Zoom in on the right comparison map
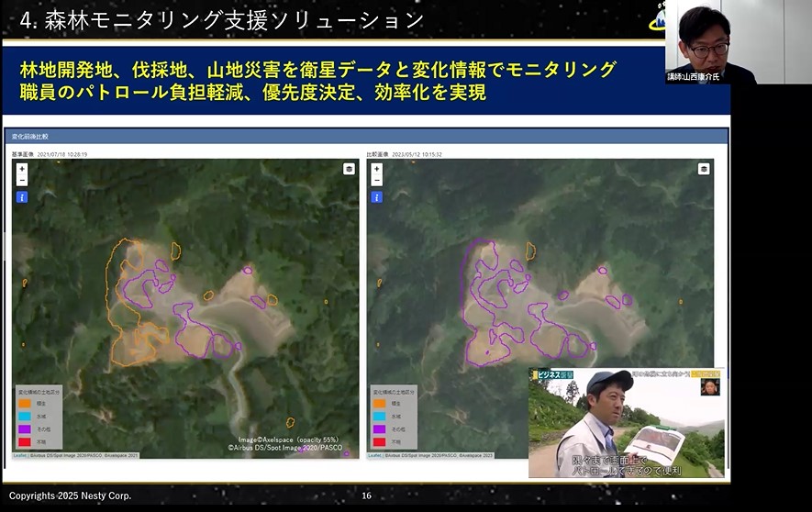Image resolution: width=812 pixels, height=512 pixels. (x=377, y=169)
